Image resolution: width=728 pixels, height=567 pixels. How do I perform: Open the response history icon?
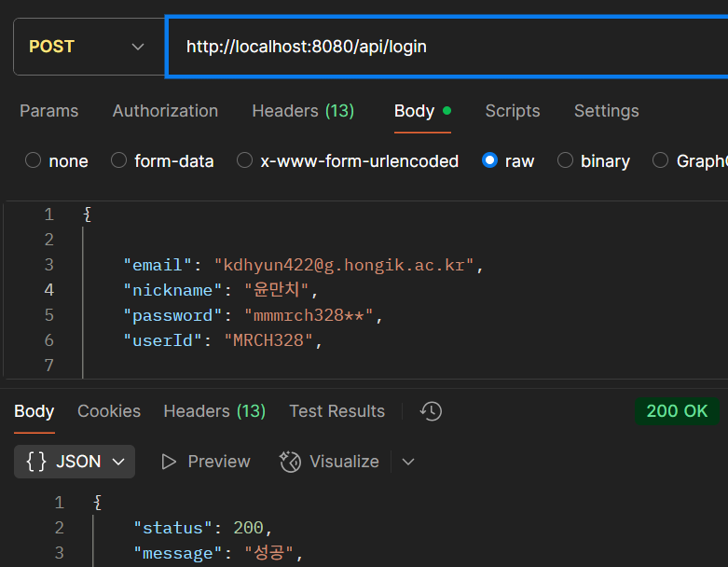pyautogui.click(x=431, y=411)
